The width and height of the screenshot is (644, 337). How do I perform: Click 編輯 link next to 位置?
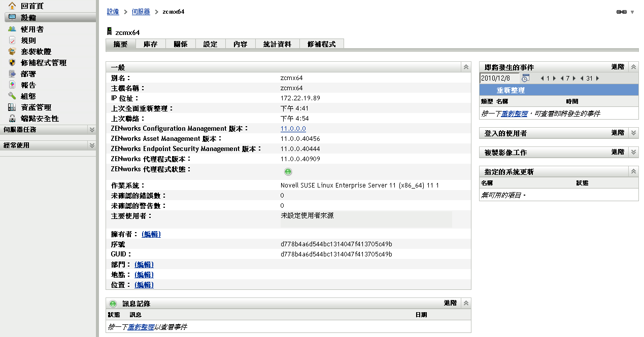click(144, 285)
